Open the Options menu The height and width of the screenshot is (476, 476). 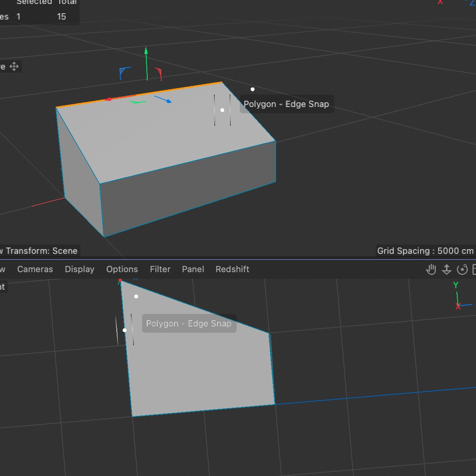click(122, 269)
